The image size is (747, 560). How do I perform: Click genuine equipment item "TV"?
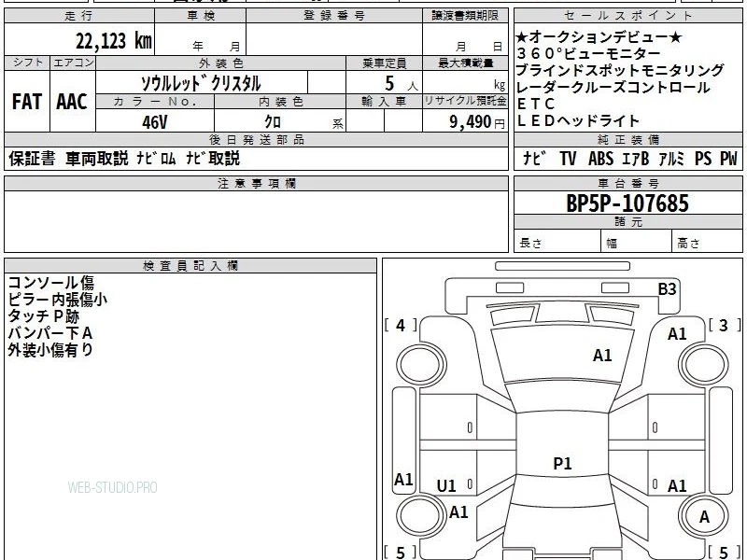point(568,159)
